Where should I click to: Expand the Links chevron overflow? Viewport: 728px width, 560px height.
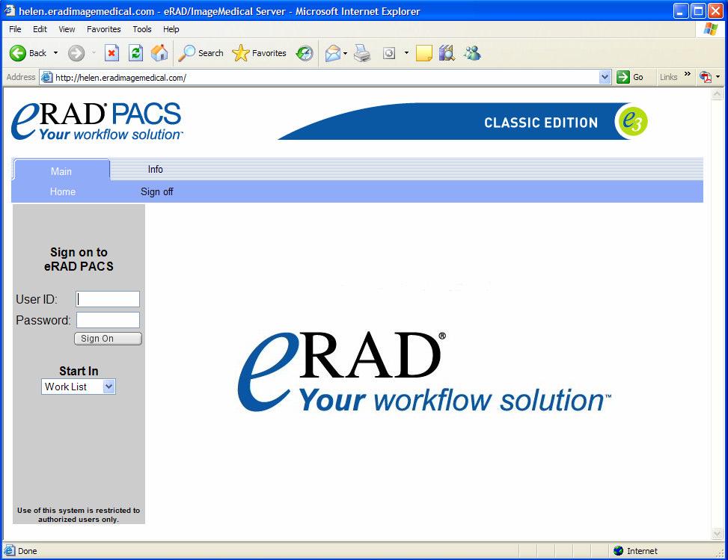coord(687,74)
